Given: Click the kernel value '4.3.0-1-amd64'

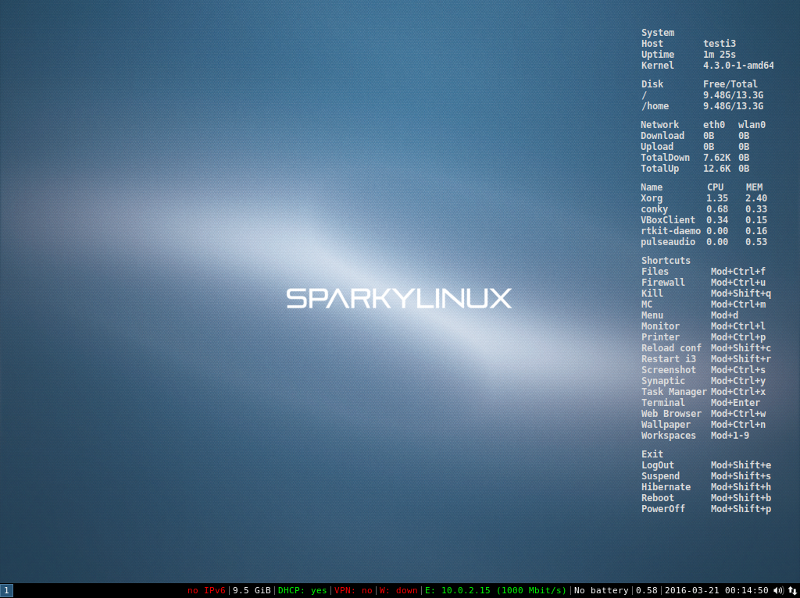Looking at the screenshot, I should pos(738,66).
